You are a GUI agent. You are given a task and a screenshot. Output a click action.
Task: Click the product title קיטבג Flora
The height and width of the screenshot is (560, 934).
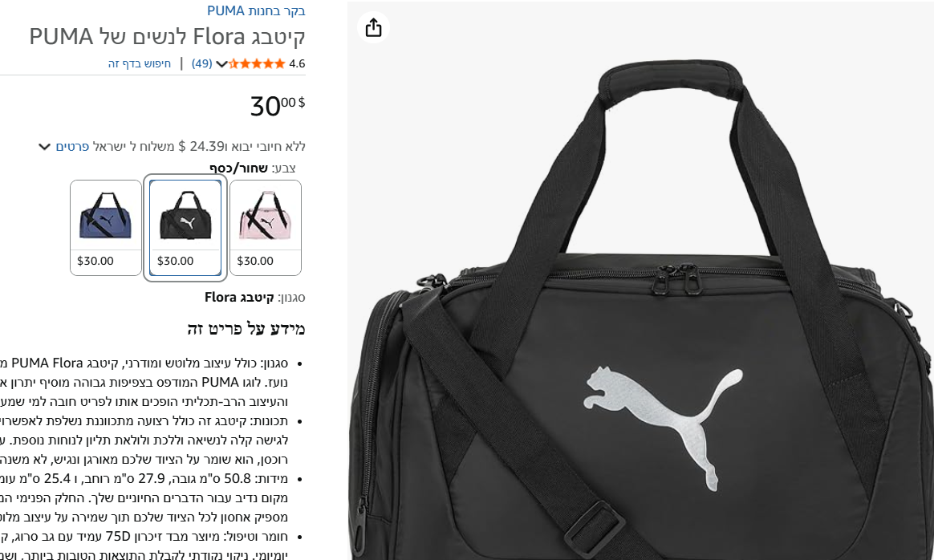(168, 37)
